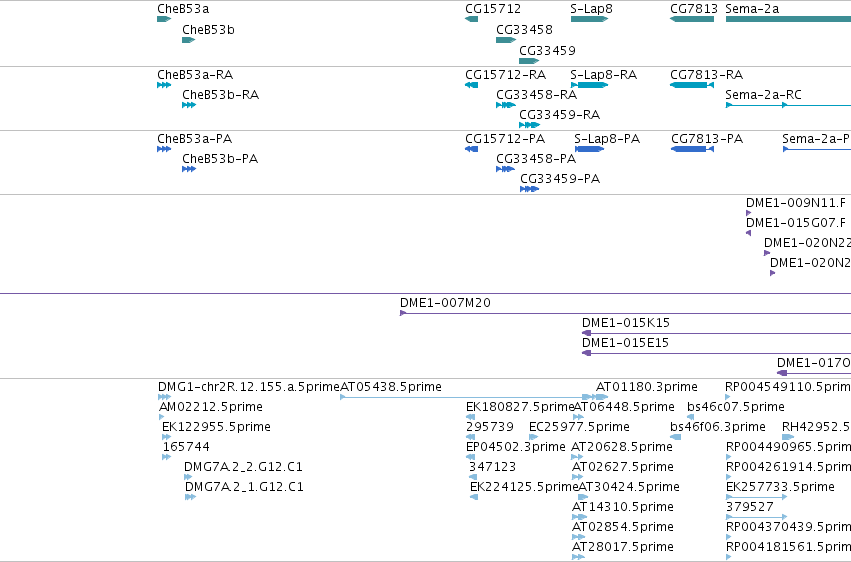Select the CG7813 gene label
The height and width of the screenshot is (562, 851).
tap(694, 9)
